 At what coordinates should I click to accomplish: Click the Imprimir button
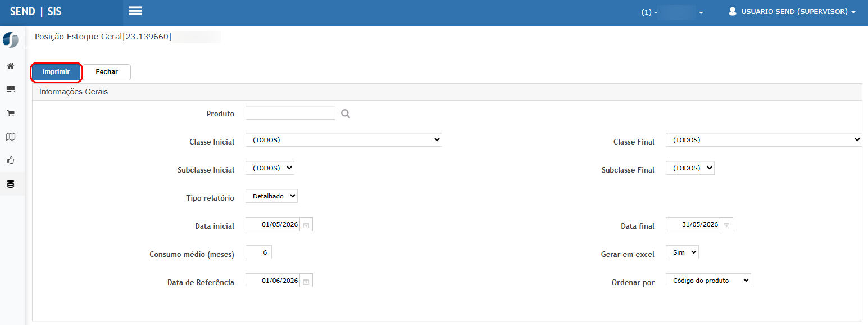(56, 72)
